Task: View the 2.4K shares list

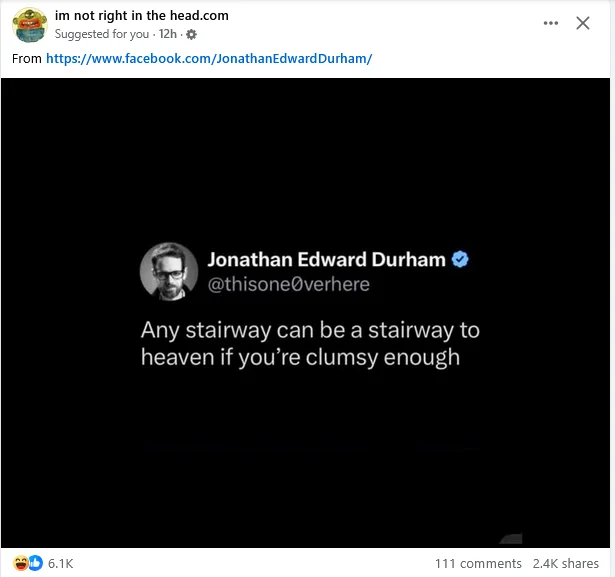Action: coord(566,564)
